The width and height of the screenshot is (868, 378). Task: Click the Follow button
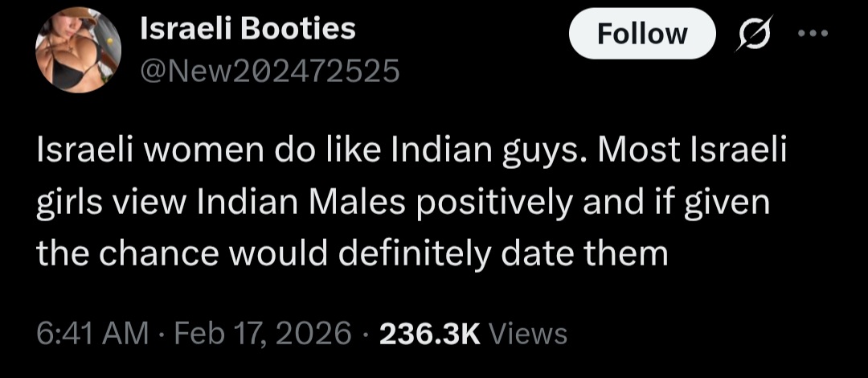point(641,34)
